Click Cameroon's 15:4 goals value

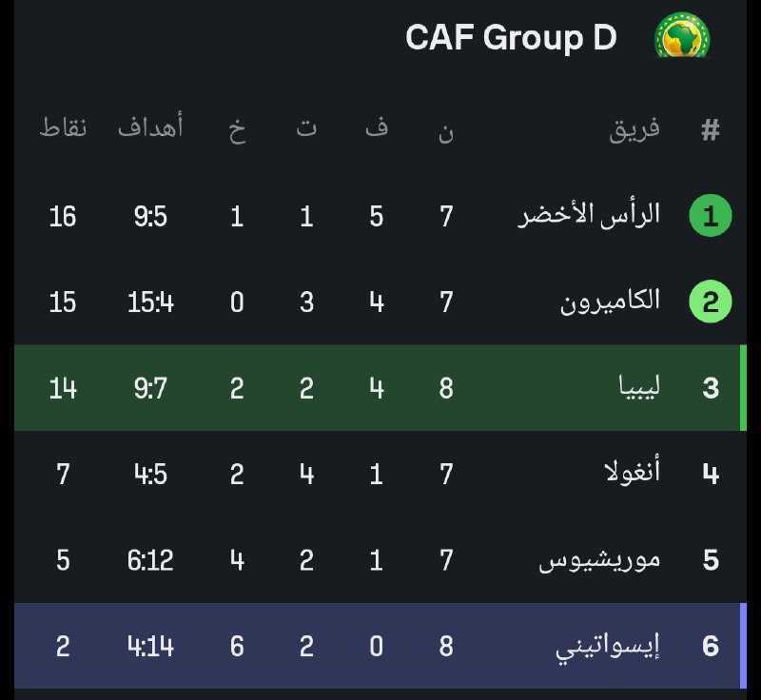tap(150, 301)
